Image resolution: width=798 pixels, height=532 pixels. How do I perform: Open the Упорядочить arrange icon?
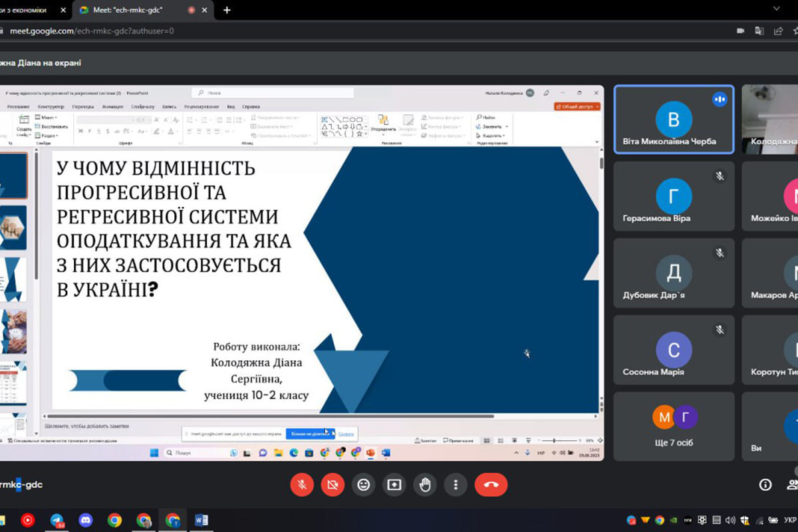[x=383, y=120]
